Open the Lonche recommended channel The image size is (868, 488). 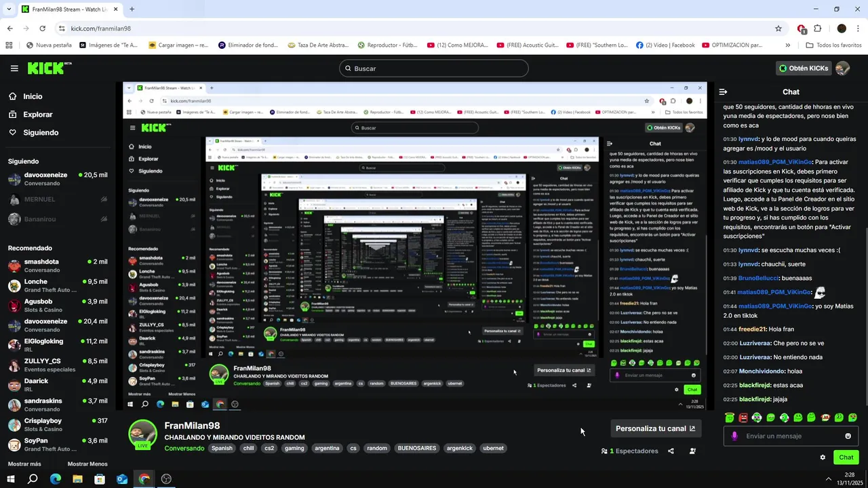point(57,285)
